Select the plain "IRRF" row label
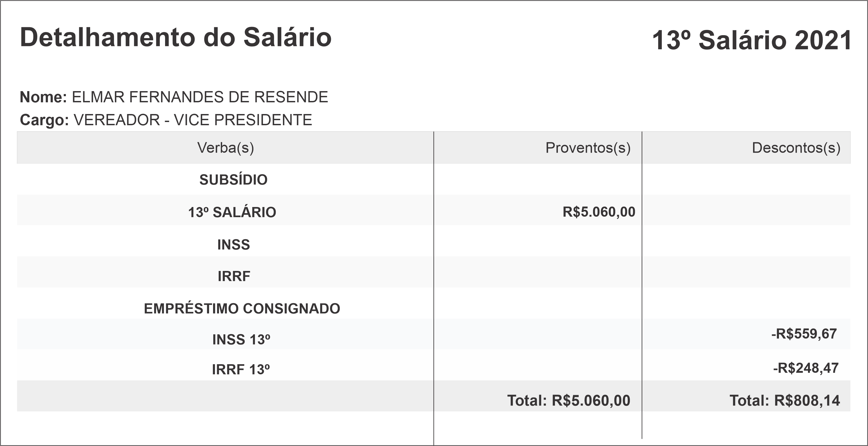Screen dimensions: 868x446 (x=234, y=276)
